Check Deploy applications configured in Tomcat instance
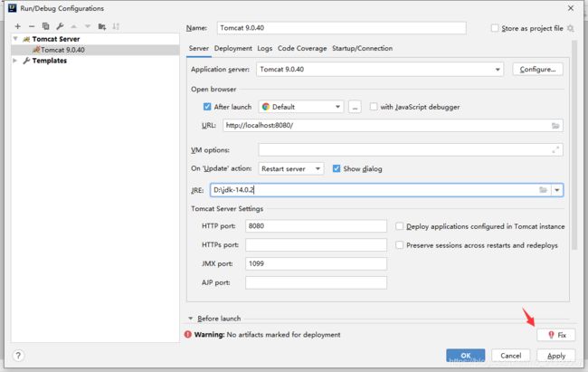Screen dimensions: 588x372 [399, 226]
